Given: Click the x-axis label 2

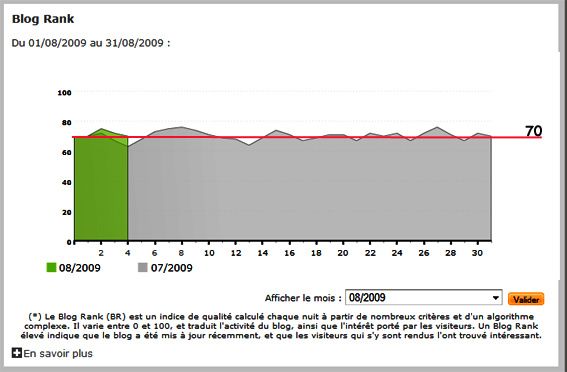Looking at the screenshot, I should [101, 253].
